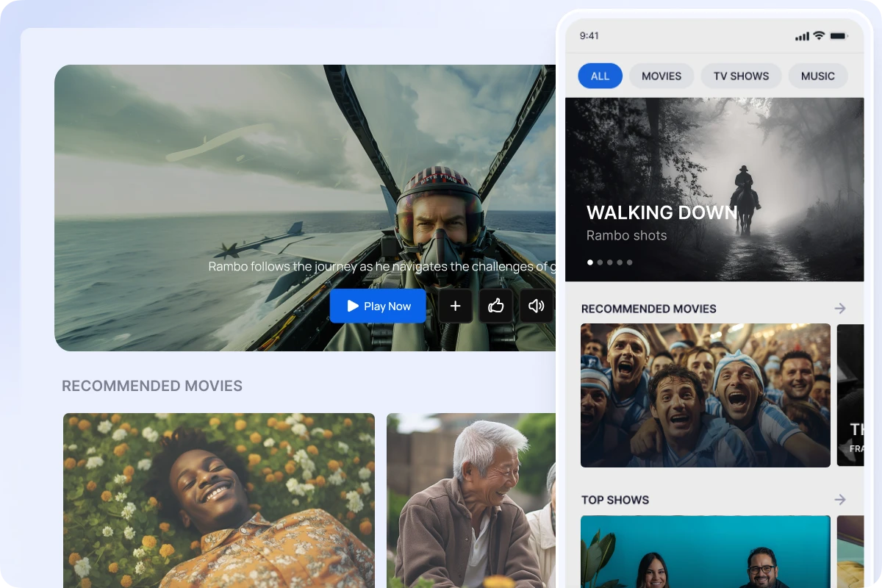Screen dimensions: 882x588
Task: Toggle sound with the speaker icon
Action: (537, 306)
